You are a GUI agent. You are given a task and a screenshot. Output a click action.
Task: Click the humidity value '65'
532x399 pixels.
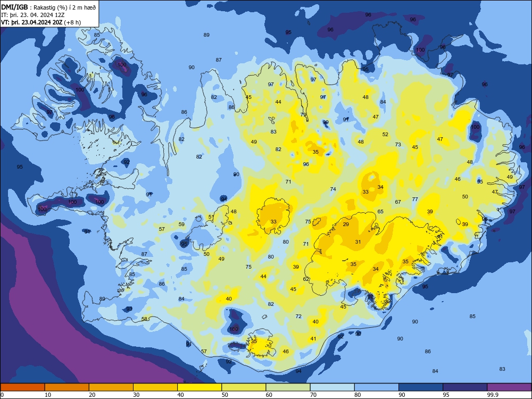tap(380, 211)
